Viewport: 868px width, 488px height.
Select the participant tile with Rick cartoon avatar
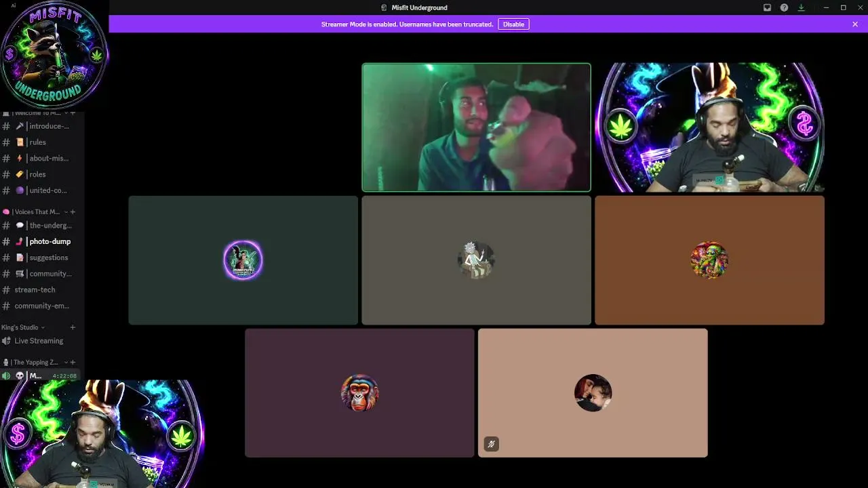pos(476,260)
